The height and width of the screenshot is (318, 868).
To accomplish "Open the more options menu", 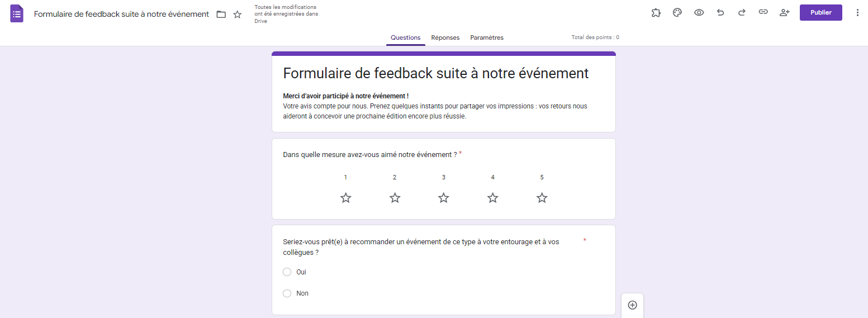I will pos(857,12).
